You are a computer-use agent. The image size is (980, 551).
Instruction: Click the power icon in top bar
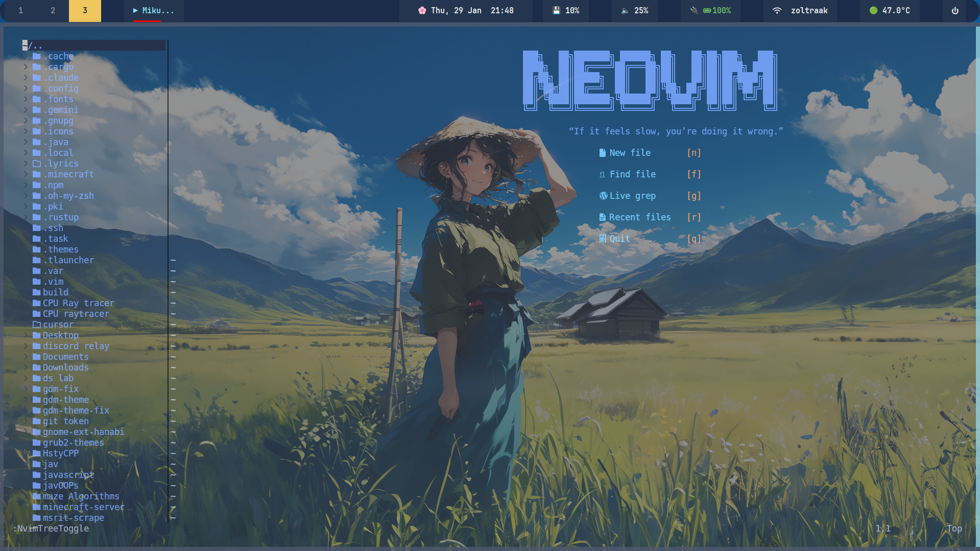click(955, 10)
